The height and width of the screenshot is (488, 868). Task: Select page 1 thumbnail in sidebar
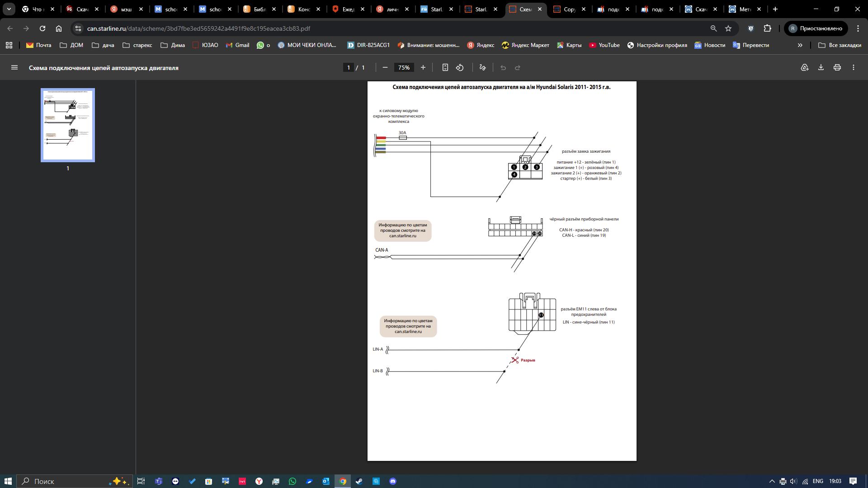pos(68,125)
